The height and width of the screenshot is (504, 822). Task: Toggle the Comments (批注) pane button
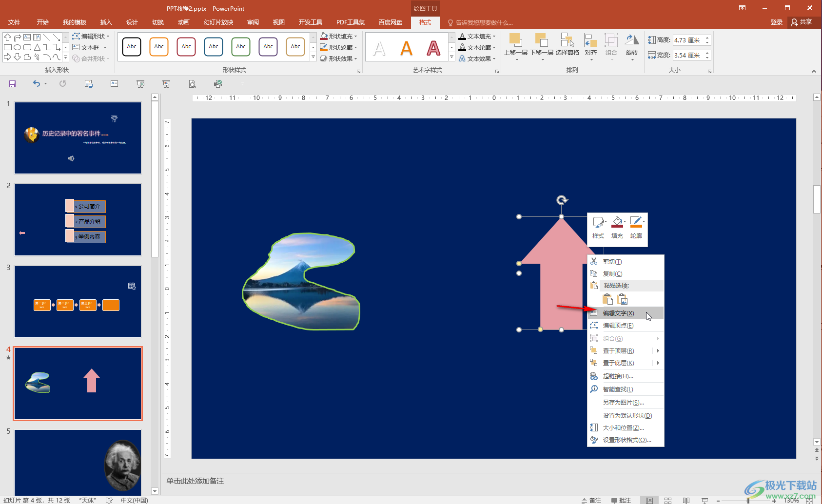pos(621,501)
